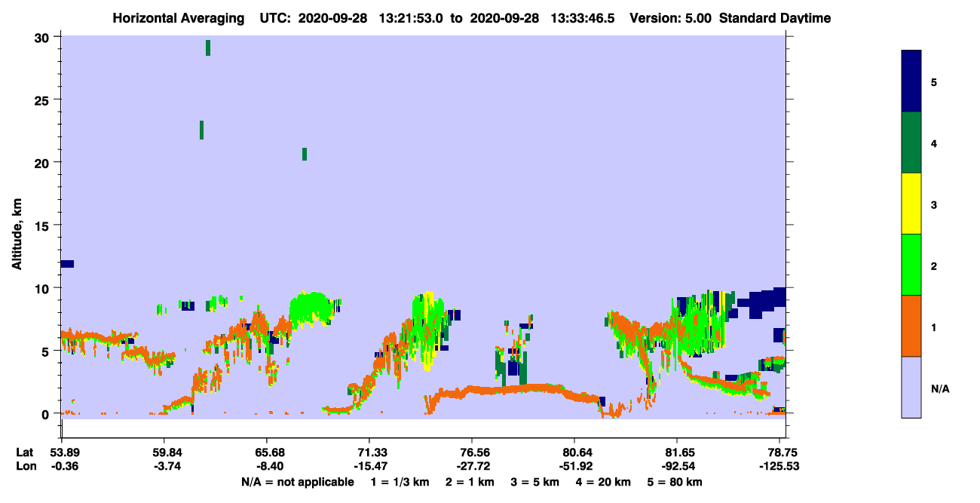The width and height of the screenshot is (980, 503).
Task: Click the green stratospheric feature near 29 km
Action: tap(208, 48)
